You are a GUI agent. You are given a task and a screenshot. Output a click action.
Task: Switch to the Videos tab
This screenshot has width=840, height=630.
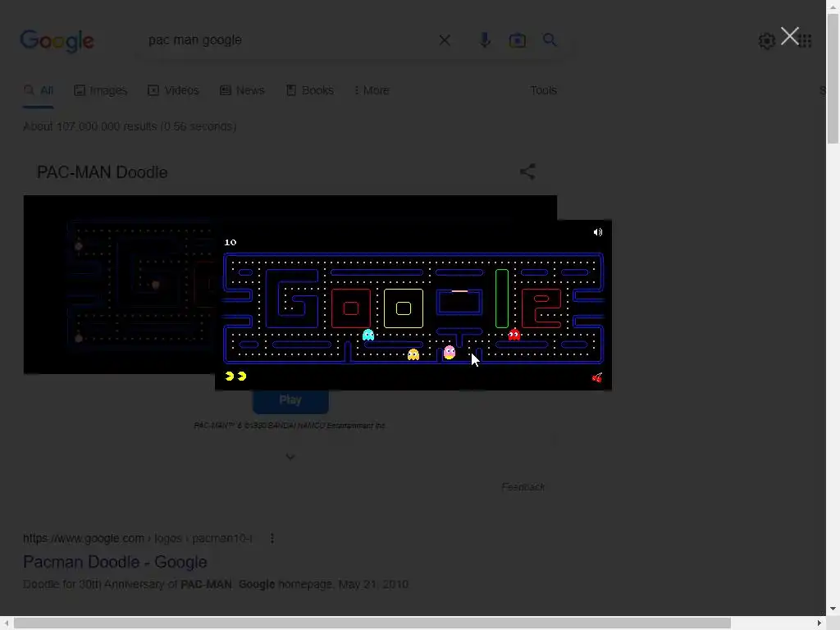174,90
